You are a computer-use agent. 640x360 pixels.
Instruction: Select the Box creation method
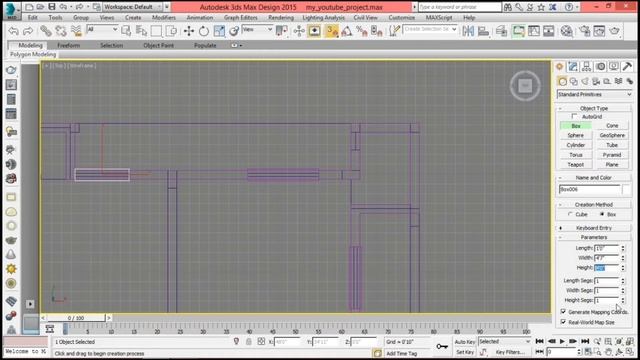pos(602,214)
